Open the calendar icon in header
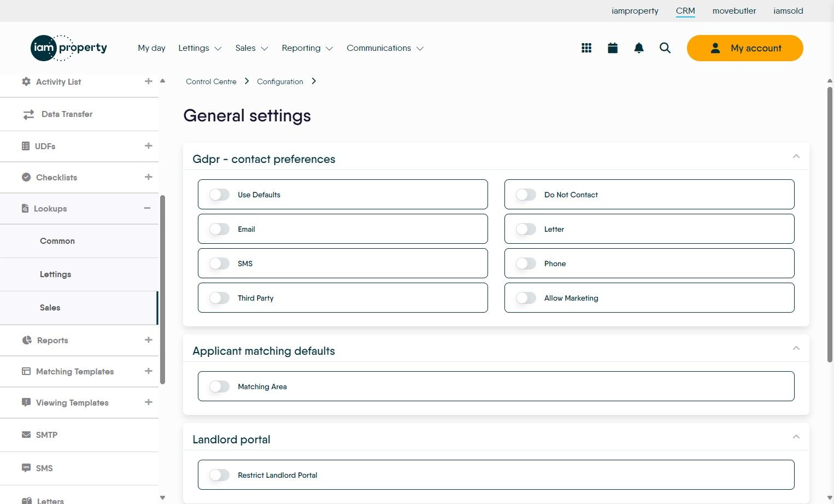The height and width of the screenshot is (504, 834). (x=613, y=48)
